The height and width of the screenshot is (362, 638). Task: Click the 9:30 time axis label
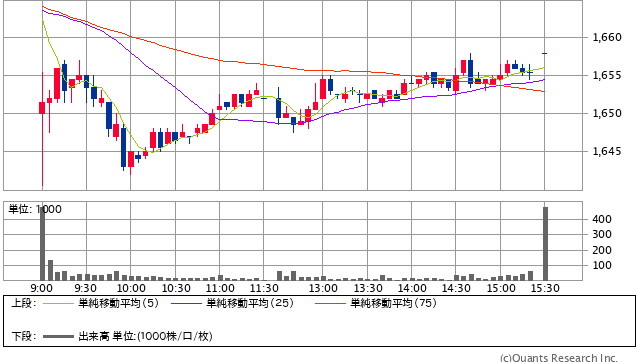[85, 288]
